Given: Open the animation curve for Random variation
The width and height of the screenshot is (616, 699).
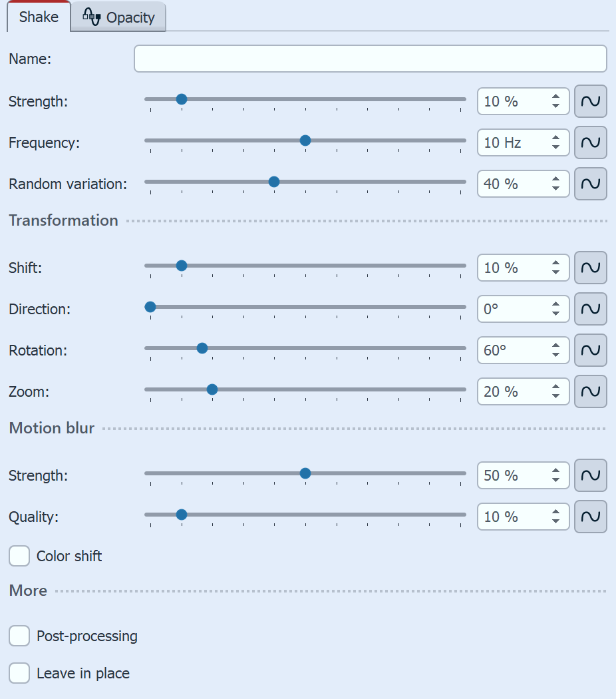Looking at the screenshot, I should [x=590, y=184].
